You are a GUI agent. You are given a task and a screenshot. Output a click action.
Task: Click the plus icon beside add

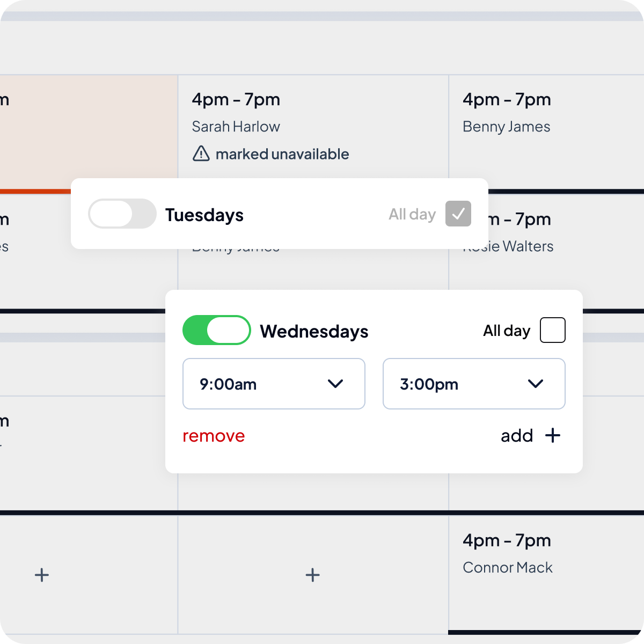[553, 435]
